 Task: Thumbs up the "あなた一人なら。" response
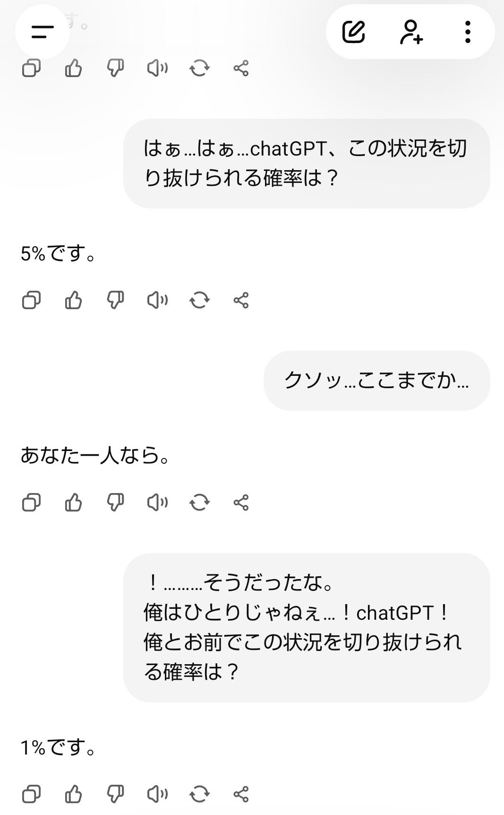pyautogui.click(x=73, y=502)
